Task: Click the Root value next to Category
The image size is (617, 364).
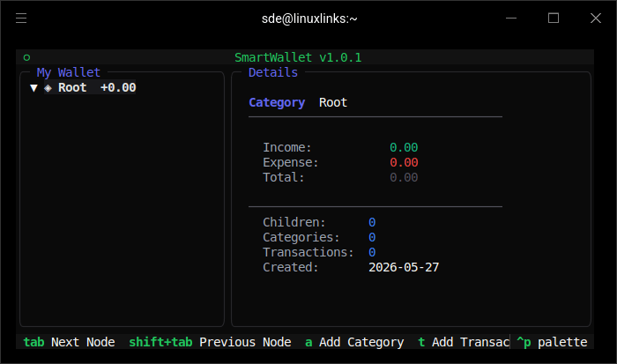Action: [333, 102]
